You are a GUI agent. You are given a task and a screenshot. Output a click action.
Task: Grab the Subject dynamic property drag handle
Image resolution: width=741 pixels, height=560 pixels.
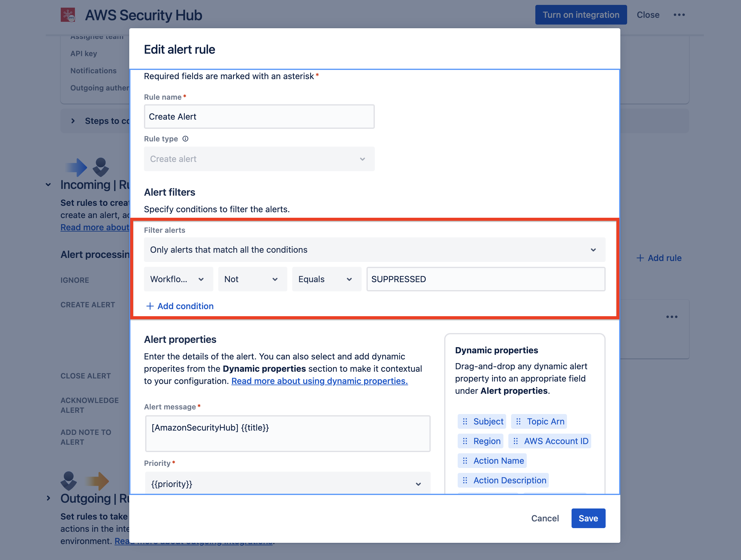pyautogui.click(x=466, y=421)
